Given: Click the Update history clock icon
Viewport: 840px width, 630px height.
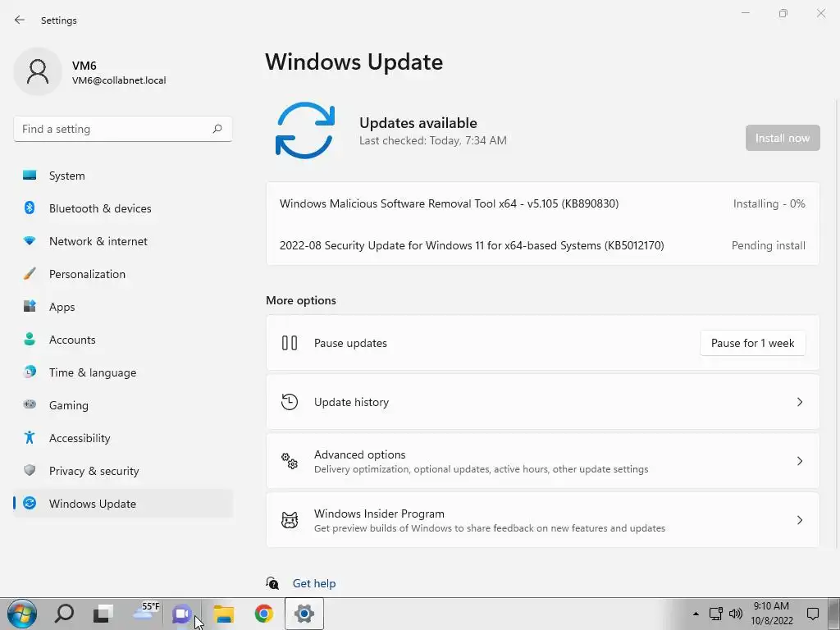Looking at the screenshot, I should [x=290, y=402].
